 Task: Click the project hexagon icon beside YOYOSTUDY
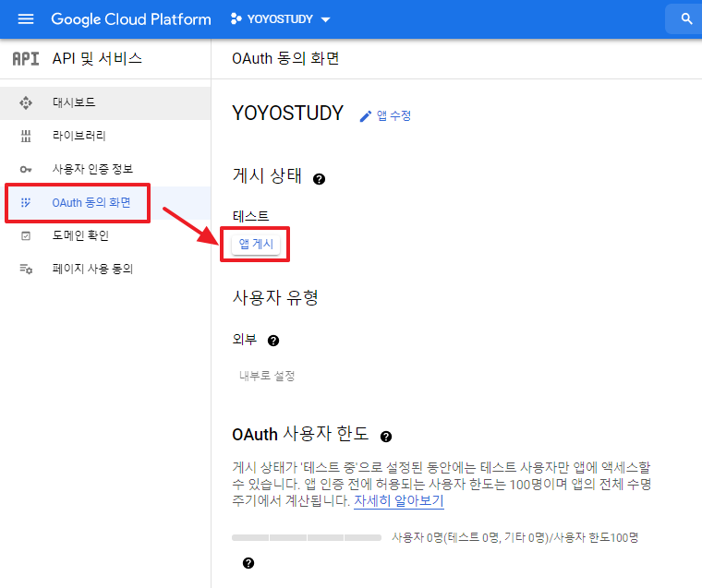tap(236, 18)
